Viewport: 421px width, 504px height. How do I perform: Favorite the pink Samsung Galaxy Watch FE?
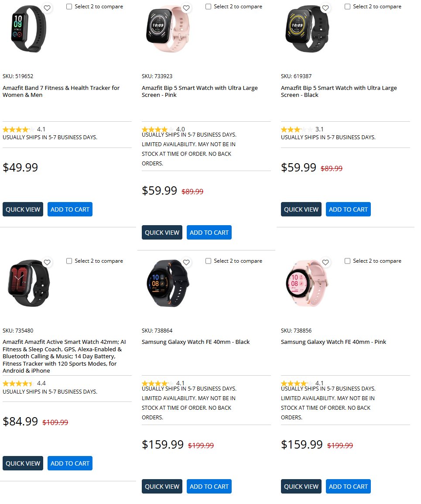point(325,262)
